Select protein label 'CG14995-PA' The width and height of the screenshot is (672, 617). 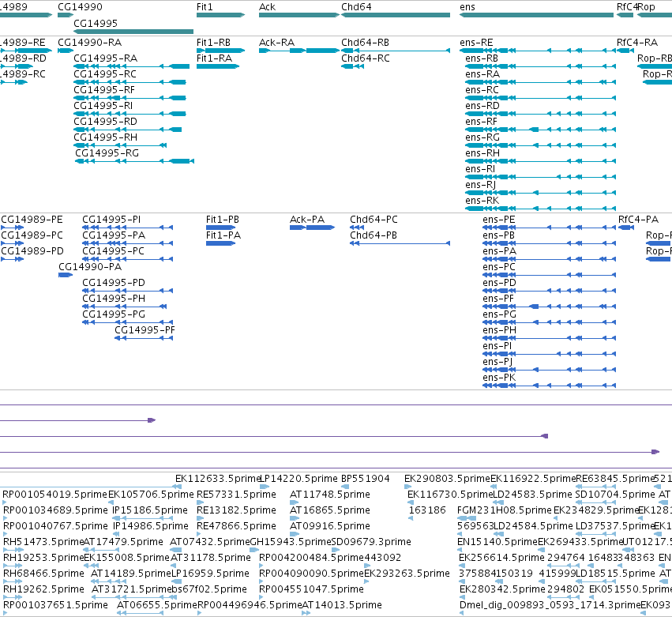pyautogui.click(x=114, y=235)
